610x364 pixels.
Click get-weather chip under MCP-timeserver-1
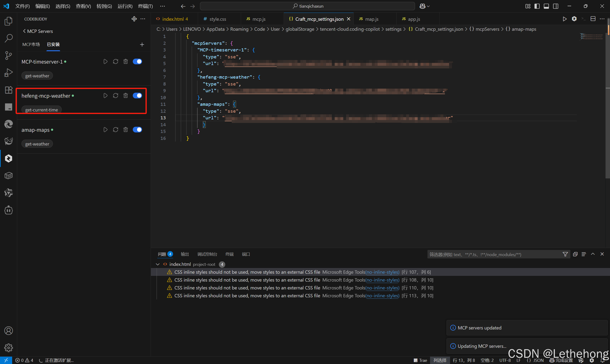tap(37, 76)
